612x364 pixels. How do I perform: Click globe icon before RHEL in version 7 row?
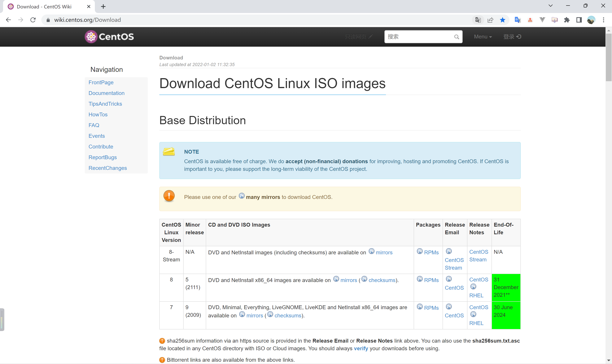pos(473,314)
